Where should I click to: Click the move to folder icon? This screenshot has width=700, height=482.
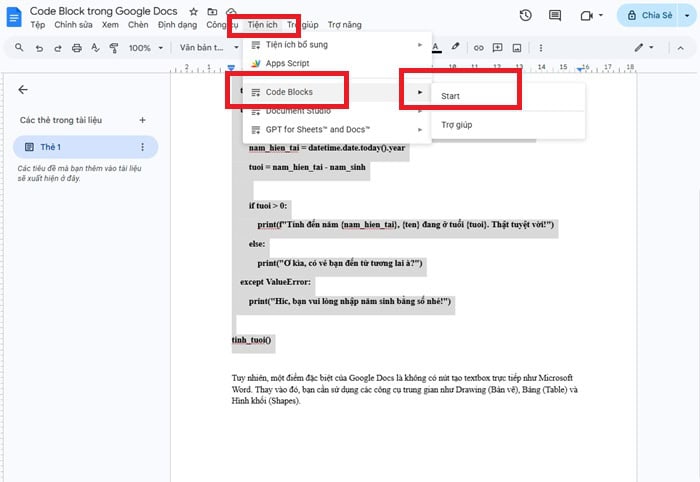click(212, 12)
